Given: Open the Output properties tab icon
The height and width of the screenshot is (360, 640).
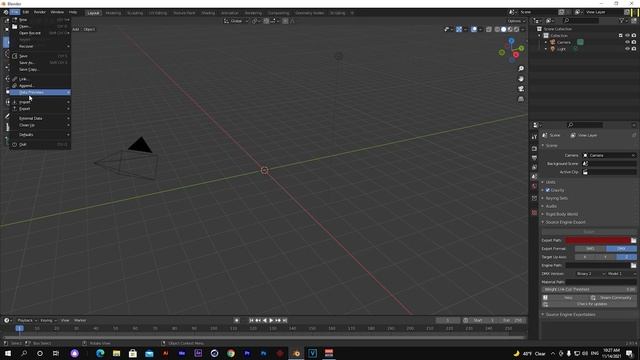Looking at the screenshot, I should [534, 158].
